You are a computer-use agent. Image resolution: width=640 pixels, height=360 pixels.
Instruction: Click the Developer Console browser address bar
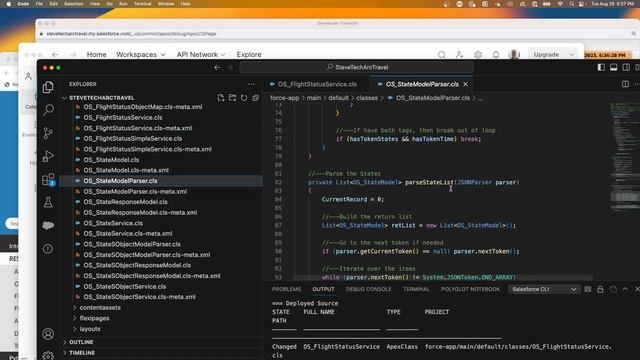[x=337, y=34]
